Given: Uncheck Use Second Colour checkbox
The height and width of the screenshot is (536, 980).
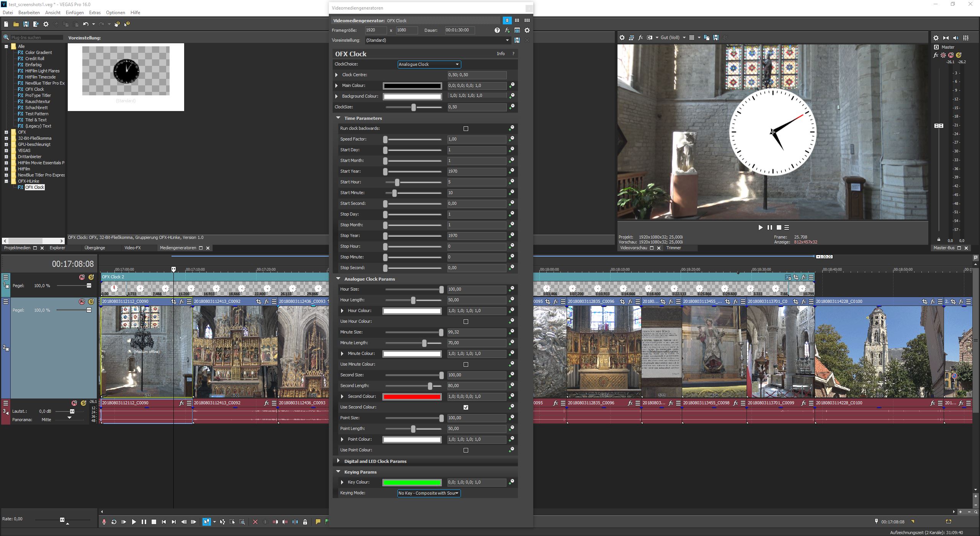Looking at the screenshot, I should 466,407.
